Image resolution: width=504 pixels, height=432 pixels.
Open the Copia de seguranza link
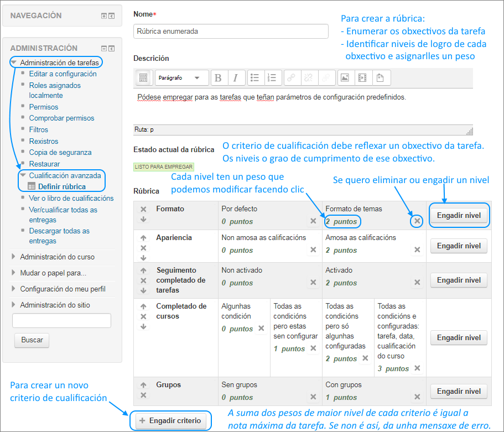point(60,152)
